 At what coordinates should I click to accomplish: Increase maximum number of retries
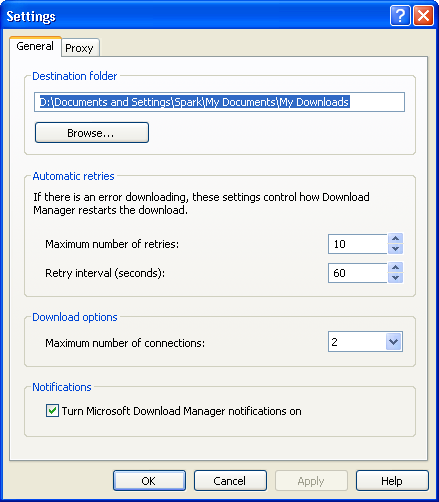tap(396, 239)
